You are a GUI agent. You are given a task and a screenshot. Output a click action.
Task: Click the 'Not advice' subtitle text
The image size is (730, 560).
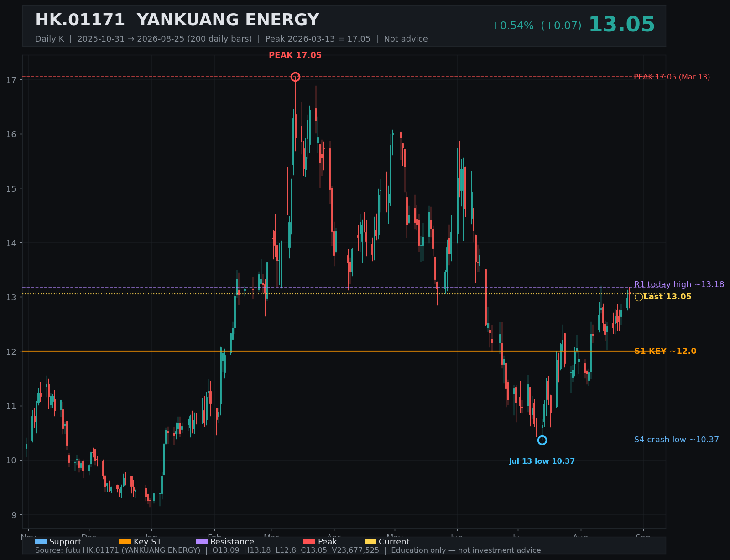click(406, 39)
